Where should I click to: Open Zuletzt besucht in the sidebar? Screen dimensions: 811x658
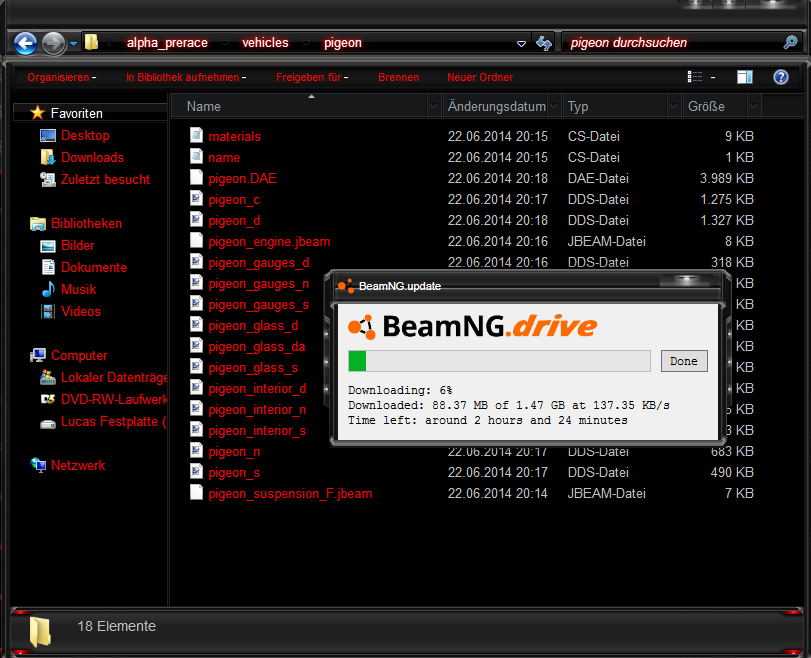click(105, 180)
